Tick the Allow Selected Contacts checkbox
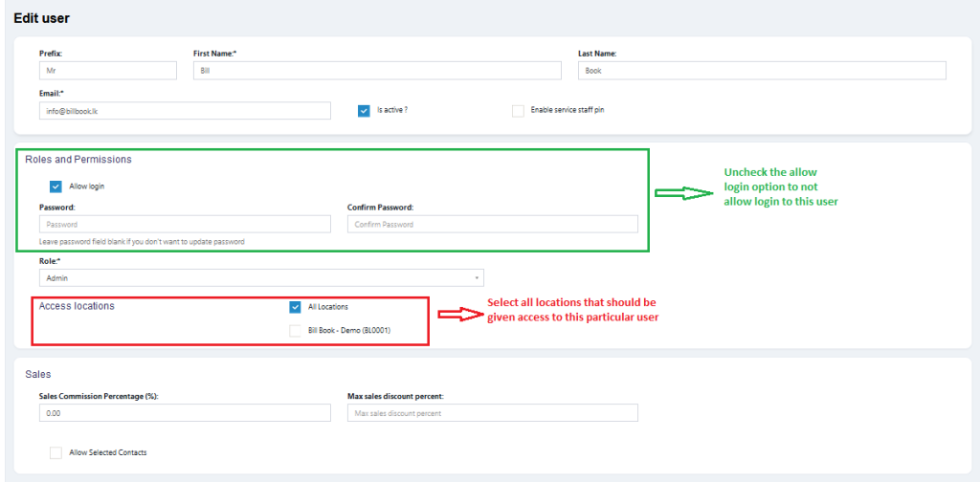This screenshot has height=482, width=980. [56, 452]
